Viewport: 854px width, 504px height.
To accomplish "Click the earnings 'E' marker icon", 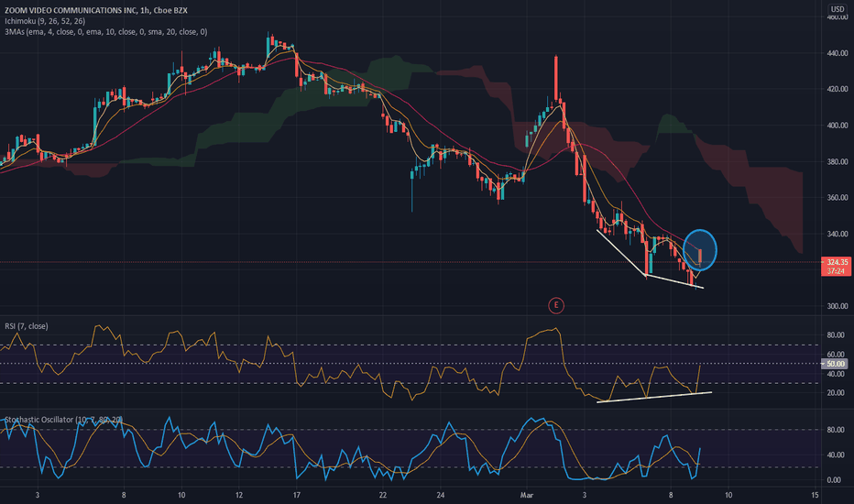I will pyautogui.click(x=555, y=305).
